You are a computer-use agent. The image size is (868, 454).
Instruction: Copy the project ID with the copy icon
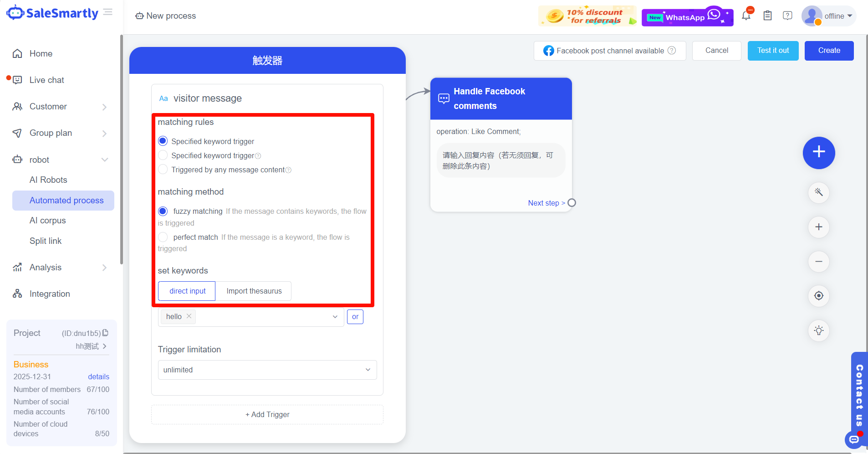click(x=106, y=333)
